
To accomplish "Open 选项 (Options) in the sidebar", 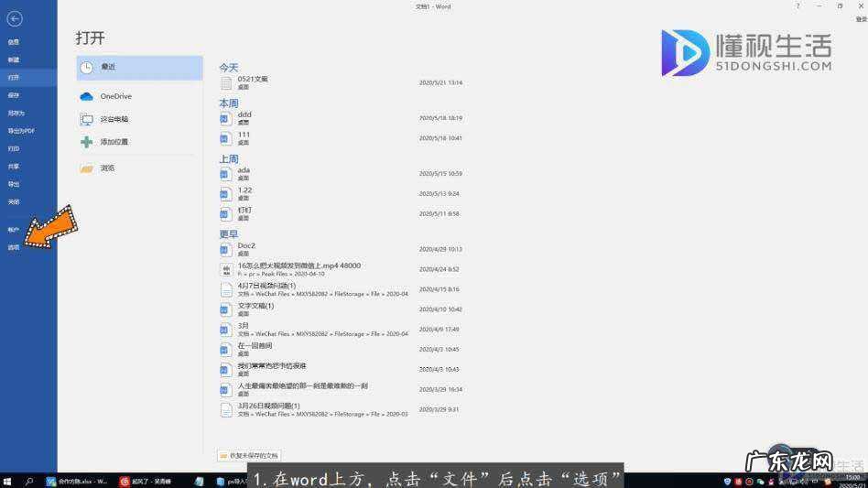I will point(14,247).
